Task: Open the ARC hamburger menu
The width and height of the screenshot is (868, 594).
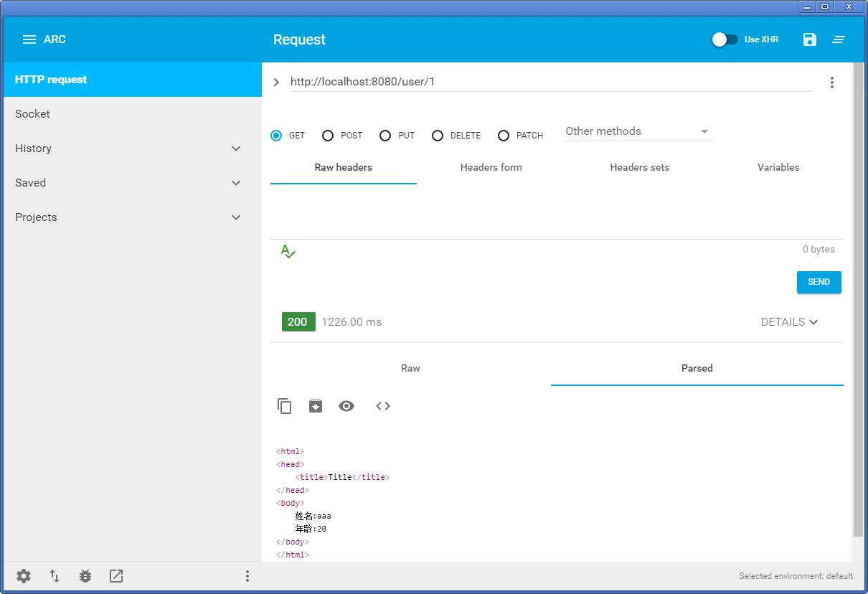Action: point(29,39)
